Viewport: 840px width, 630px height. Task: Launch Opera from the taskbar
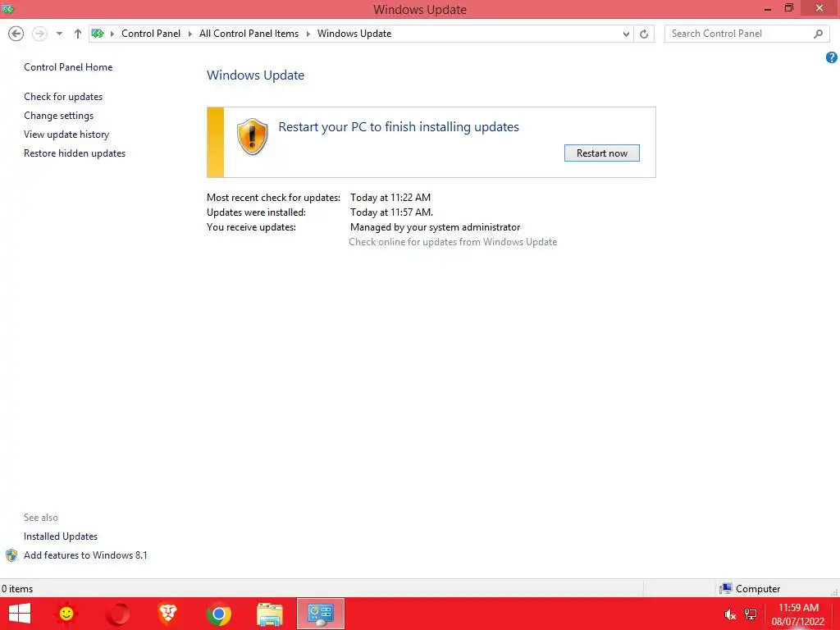point(117,614)
